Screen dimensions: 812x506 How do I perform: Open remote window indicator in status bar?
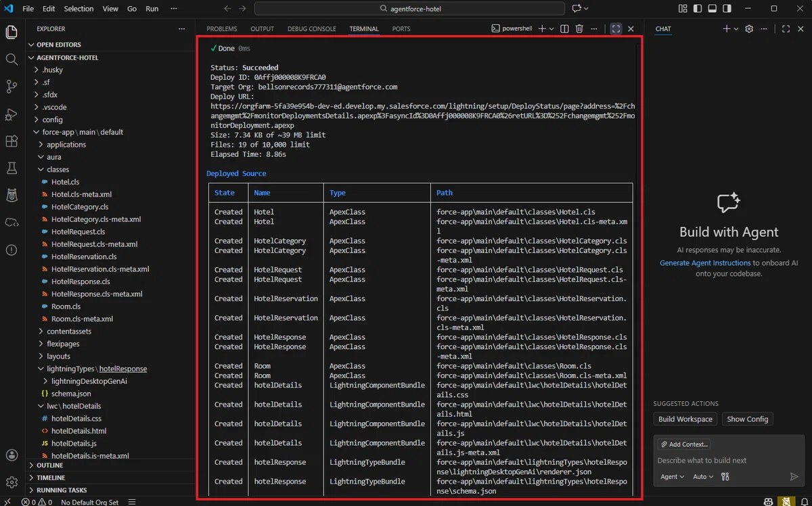coord(7,502)
